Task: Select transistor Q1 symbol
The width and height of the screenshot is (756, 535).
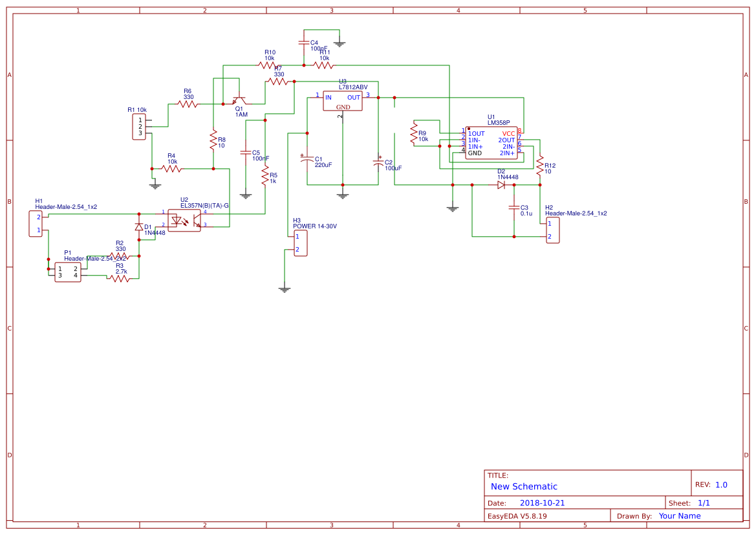Action: click(240, 100)
